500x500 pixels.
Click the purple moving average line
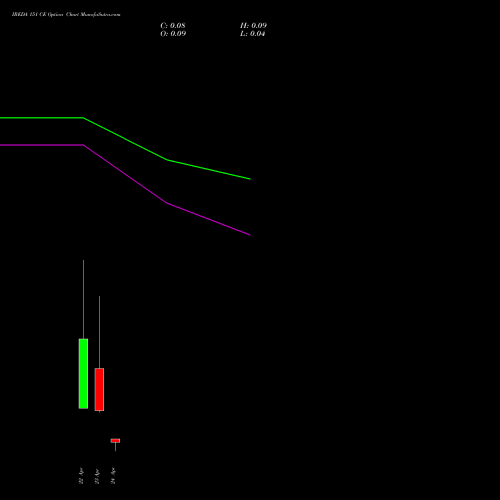click(125, 174)
